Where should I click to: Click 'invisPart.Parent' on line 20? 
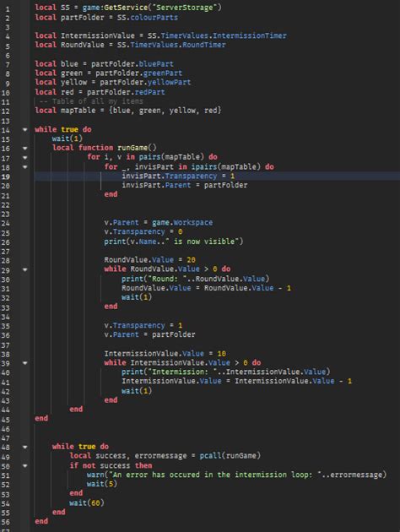click(x=156, y=185)
